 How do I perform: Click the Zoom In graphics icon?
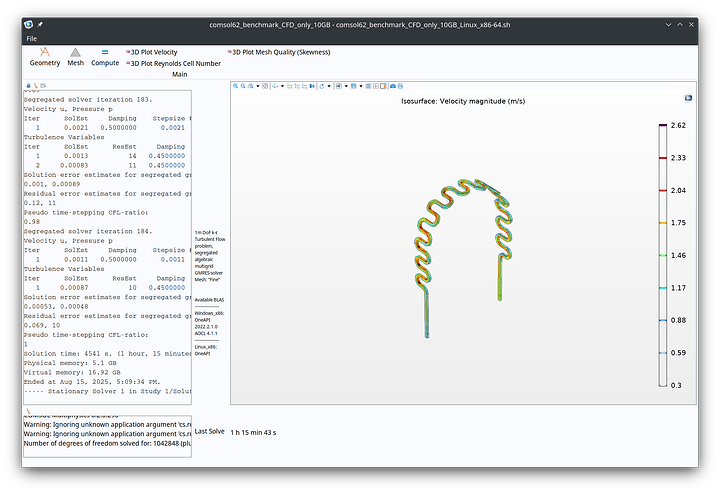[236, 86]
